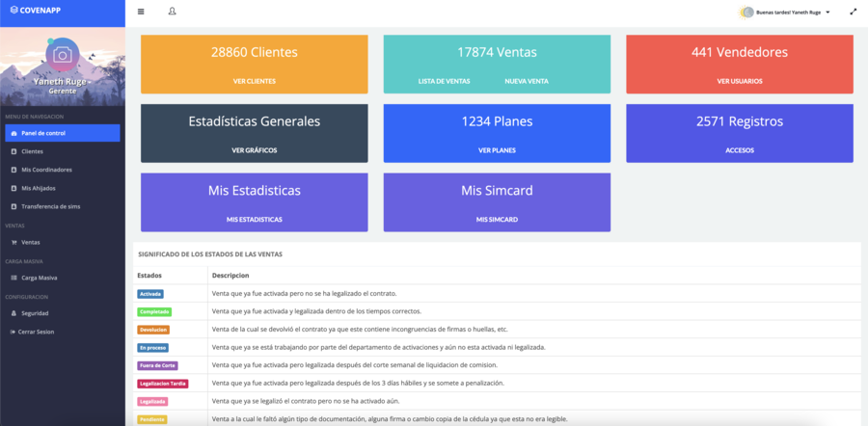Image resolution: width=868 pixels, height=426 pixels.
Task: Click the Activada status badge
Action: tap(150, 294)
